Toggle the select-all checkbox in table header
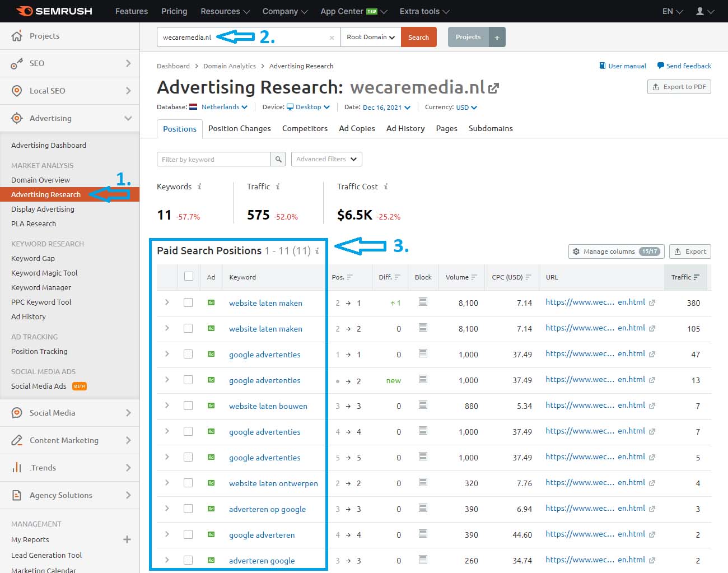 coord(189,276)
